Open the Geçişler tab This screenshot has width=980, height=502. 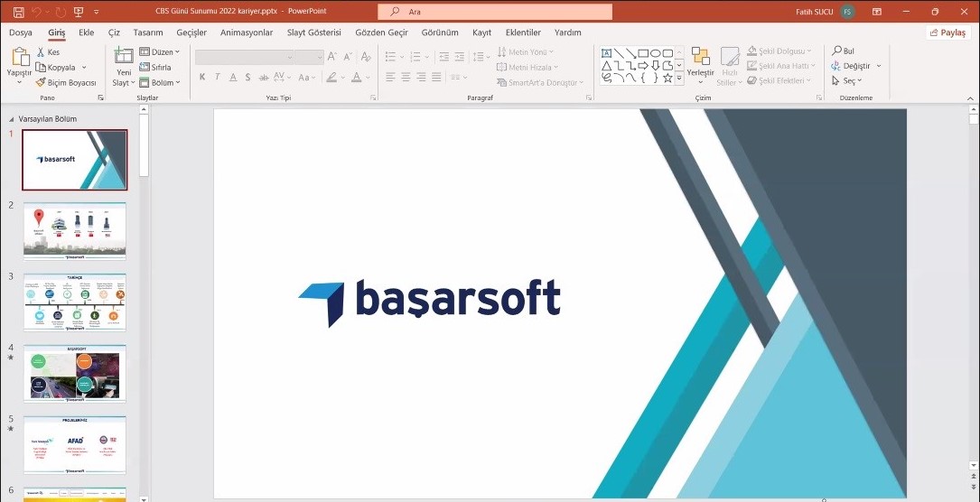tap(191, 33)
